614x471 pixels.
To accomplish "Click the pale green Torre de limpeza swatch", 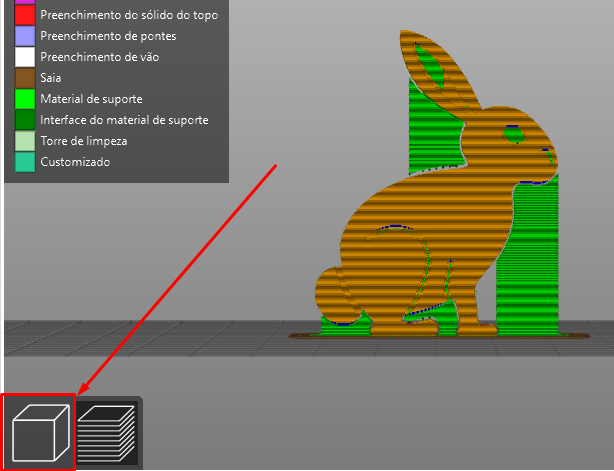I will 25,141.
